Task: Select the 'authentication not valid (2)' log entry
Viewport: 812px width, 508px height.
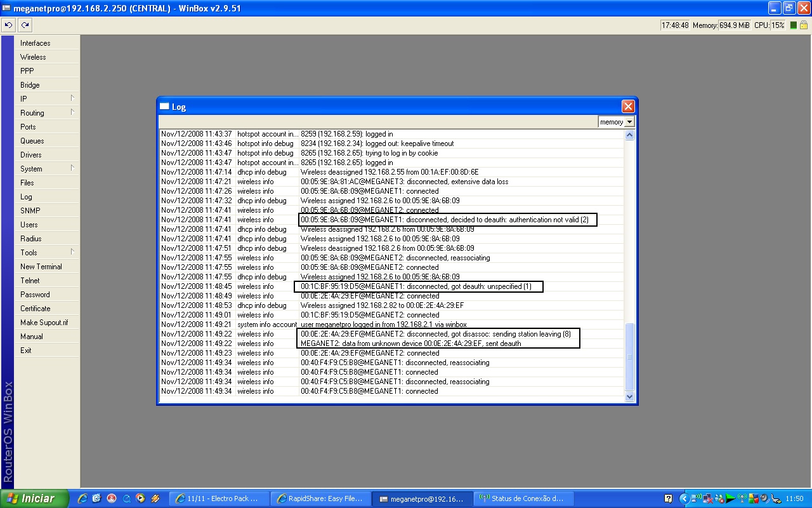Action: [x=391, y=220]
